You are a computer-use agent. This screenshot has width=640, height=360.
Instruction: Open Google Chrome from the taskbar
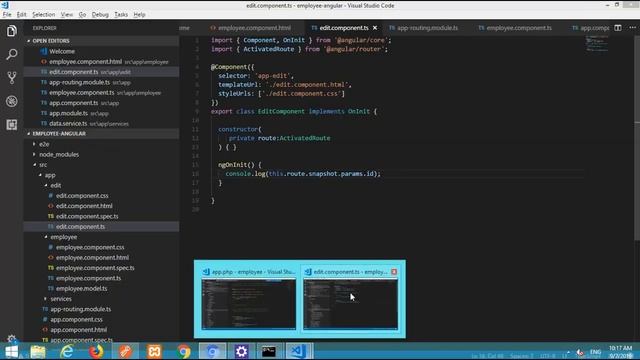(x=184, y=351)
